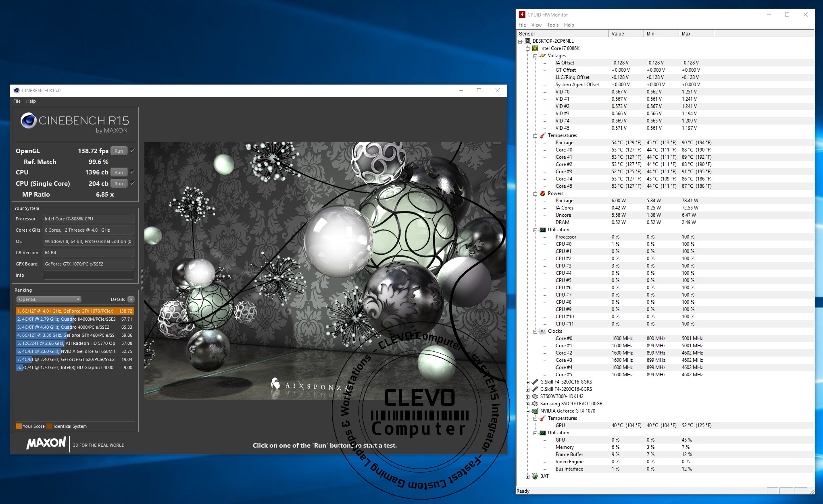Click the BAT battery icon

pyautogui.click(x=535, y=476)
